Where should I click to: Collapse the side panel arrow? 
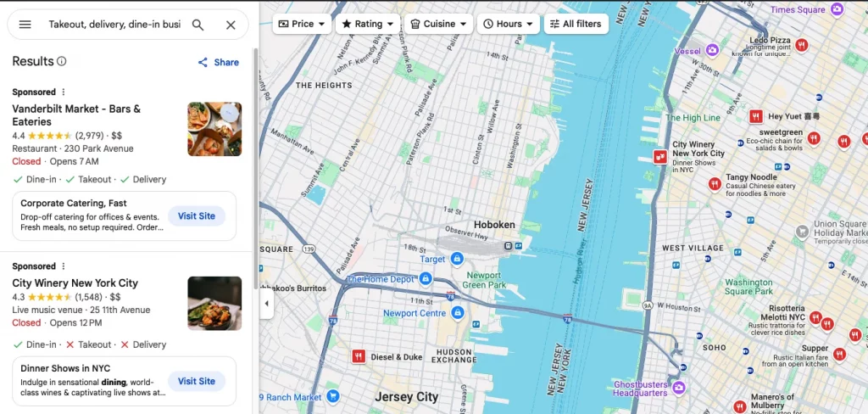click(x=266, y=304)
